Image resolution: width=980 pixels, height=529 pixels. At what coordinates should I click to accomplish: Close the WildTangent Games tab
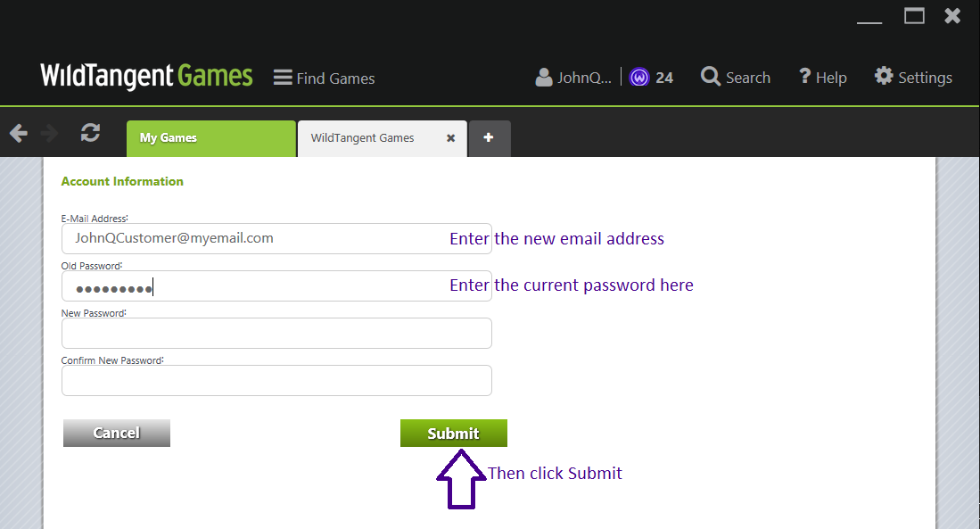point(450,138)
